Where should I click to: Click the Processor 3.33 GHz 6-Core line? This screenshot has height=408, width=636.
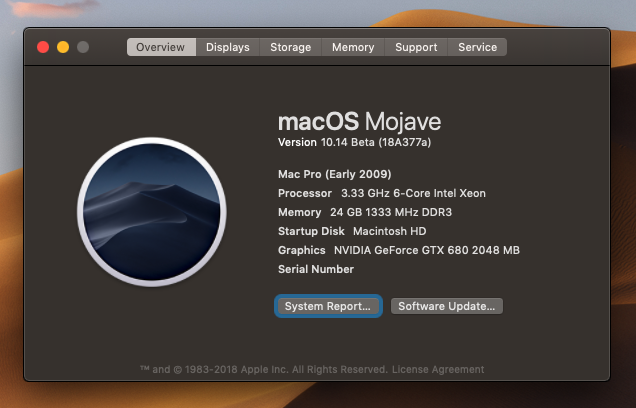(382, 193)
